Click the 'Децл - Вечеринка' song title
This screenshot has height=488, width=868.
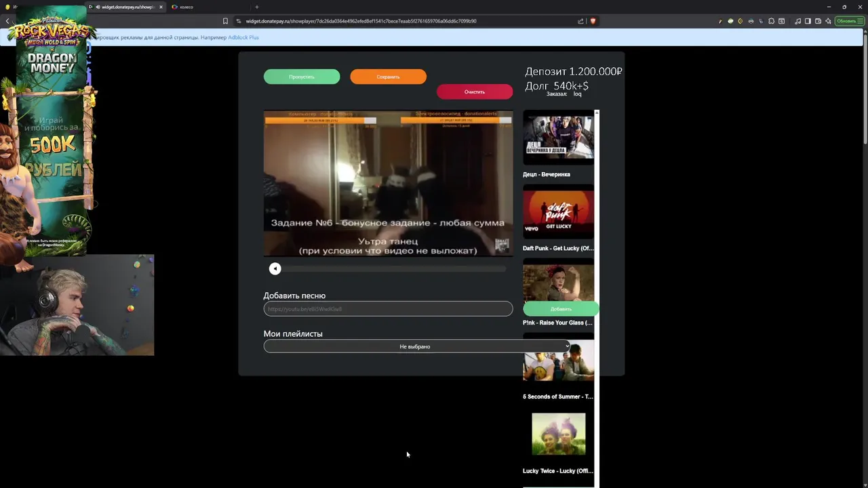click(x=547, y=174)
